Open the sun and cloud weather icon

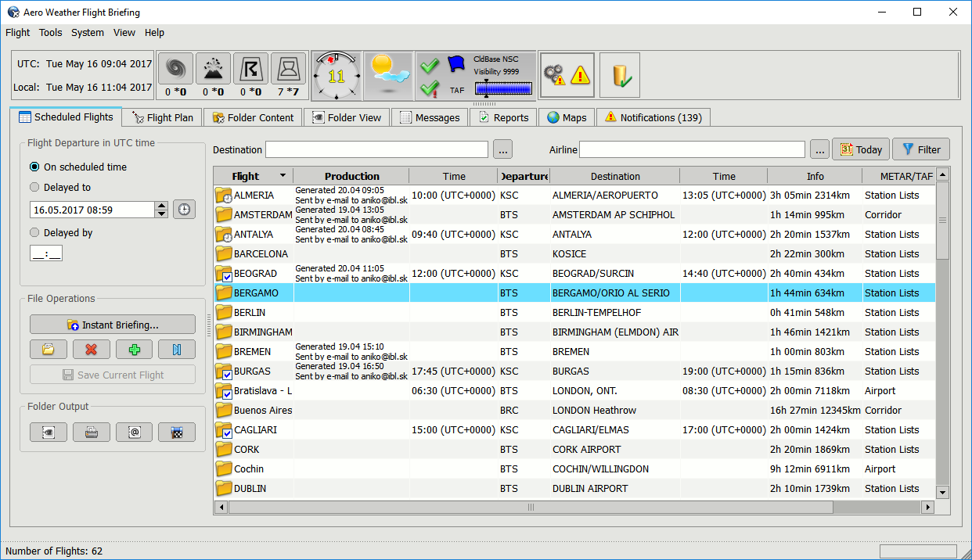387,76
